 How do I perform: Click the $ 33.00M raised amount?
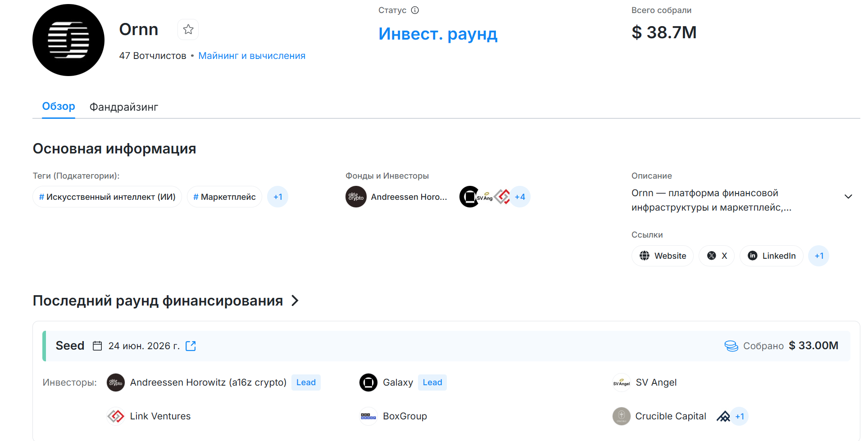point(813,346)
